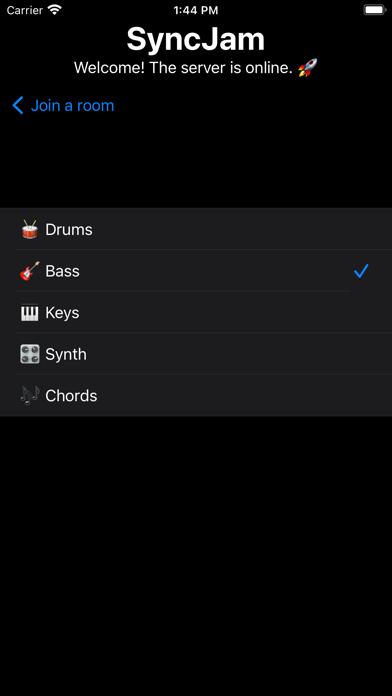392x696 pixels.
Task: Click the Carrier label in status bar
Action: click(24, 10)
